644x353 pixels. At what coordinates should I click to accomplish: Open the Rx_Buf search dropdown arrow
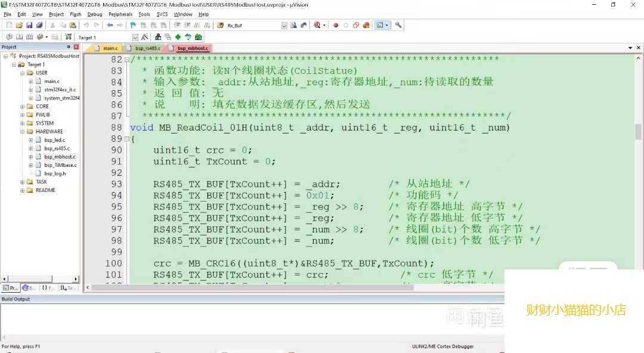pyautogui.click(x=284, y=26)
